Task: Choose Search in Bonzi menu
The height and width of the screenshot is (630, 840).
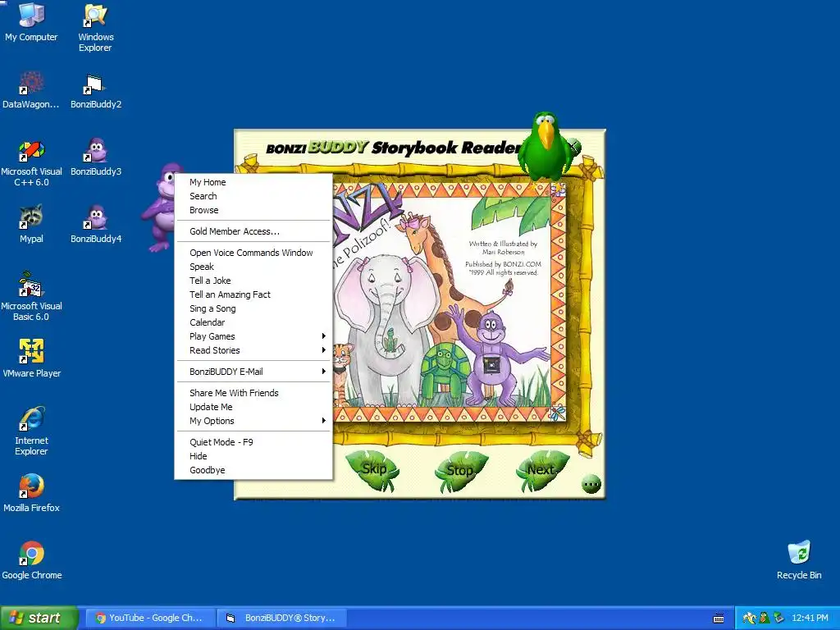Action: pos(253,196)
